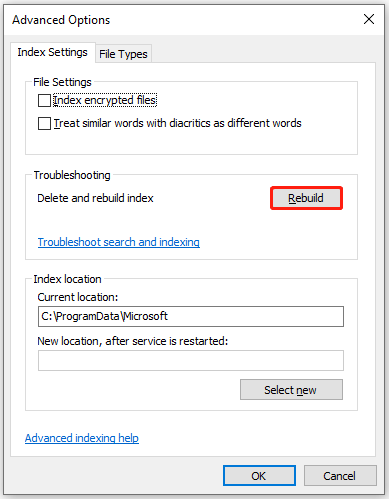Tick the box beside Treat similar words with diacritics
The image size is (389, 499).
44,123
